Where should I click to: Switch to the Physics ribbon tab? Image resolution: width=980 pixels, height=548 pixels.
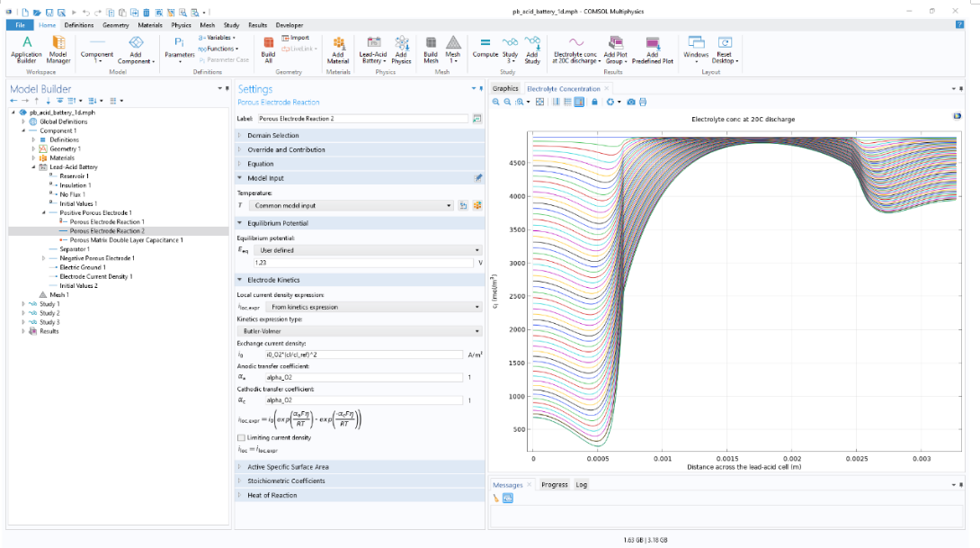[x=181, y=25]
